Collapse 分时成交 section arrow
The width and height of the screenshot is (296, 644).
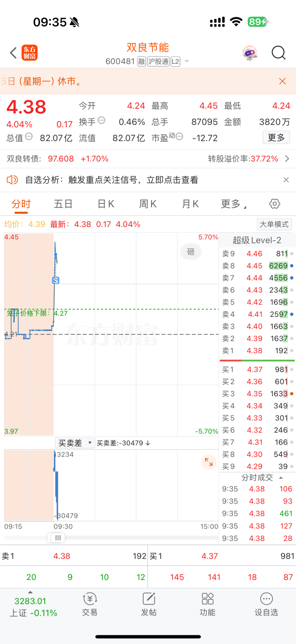[x=281, y=478]
